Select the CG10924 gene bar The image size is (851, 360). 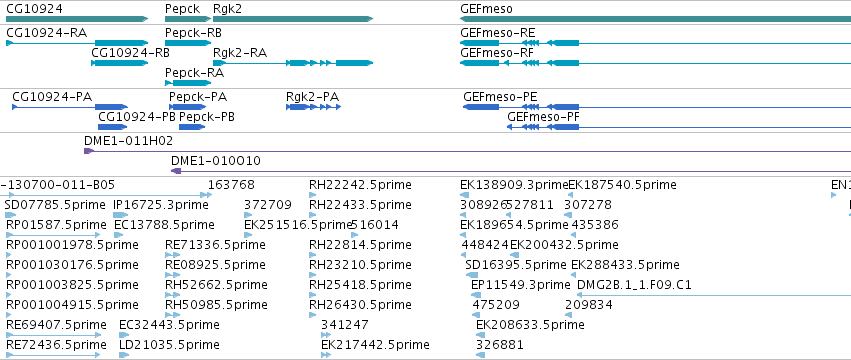pos(77,19)
